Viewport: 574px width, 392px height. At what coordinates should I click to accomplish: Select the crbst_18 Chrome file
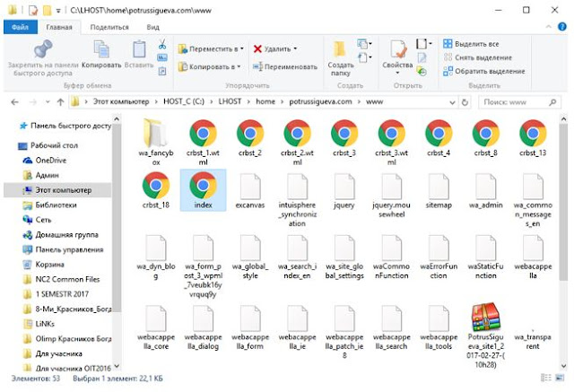[x=156, y=190]
